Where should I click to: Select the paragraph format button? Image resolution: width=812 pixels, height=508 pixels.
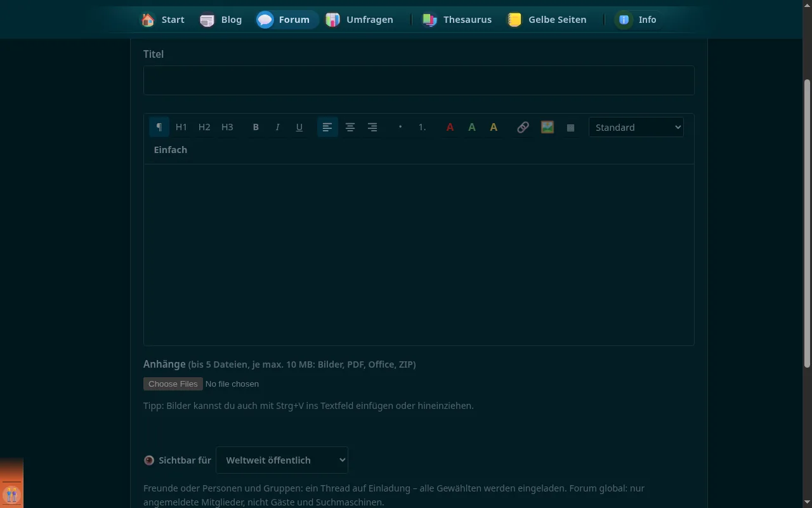(x=159, y=127)
